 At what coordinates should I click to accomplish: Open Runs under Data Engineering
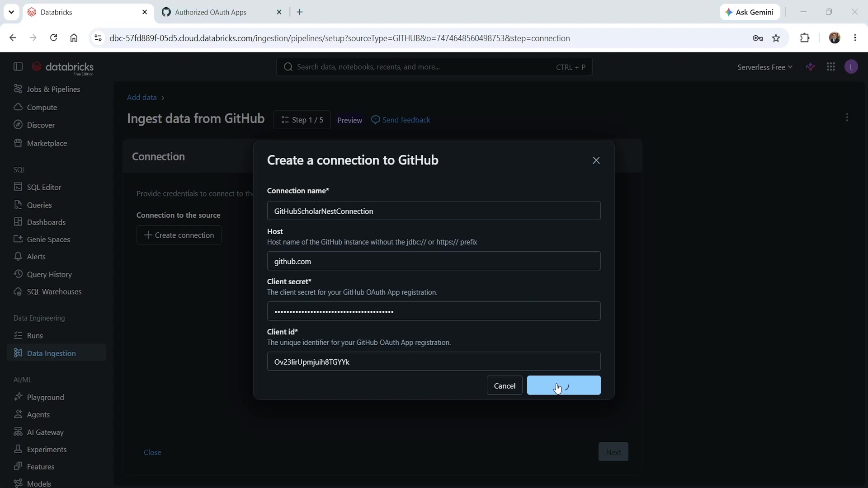[x=35, y=336]
